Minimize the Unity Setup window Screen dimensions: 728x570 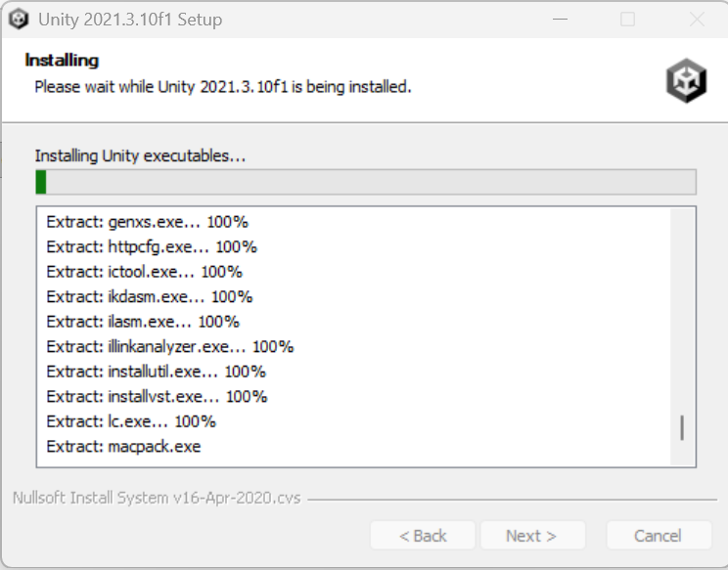[561, 20]
